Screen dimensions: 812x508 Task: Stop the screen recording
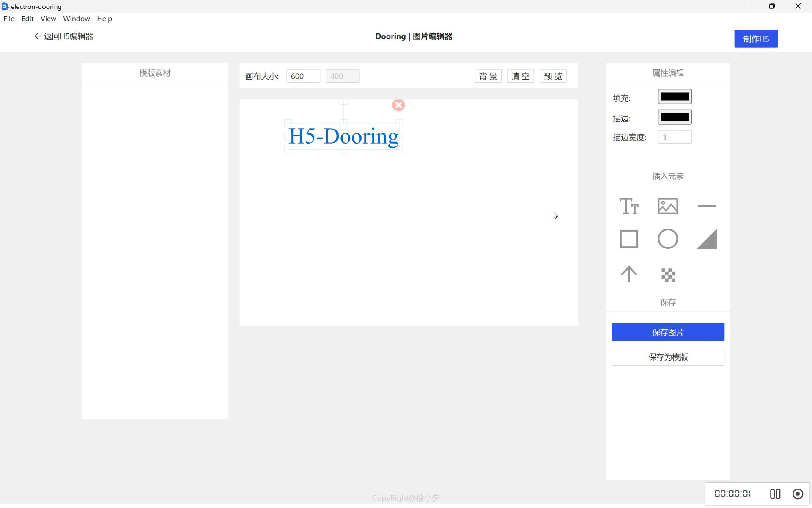click(x=798, y=494)
